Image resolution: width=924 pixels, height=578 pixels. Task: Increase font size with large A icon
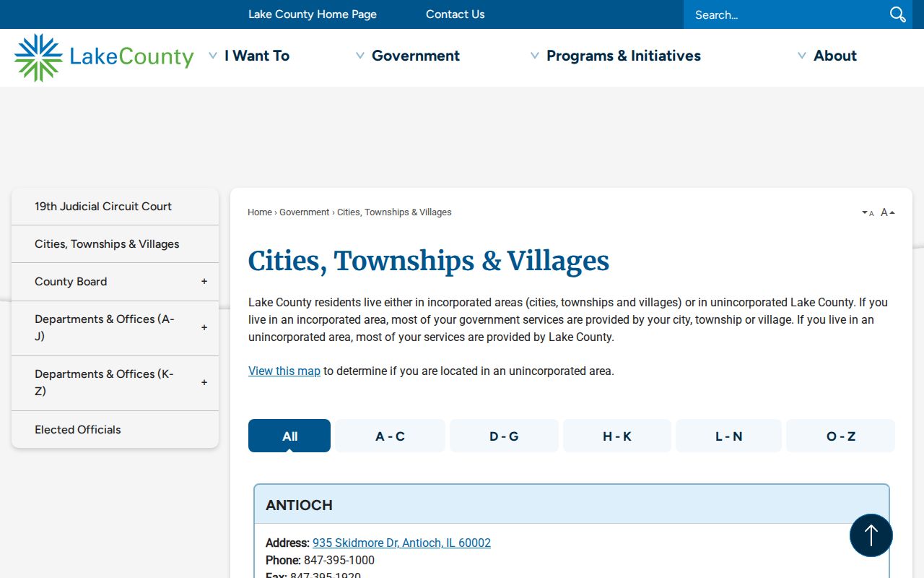pos(888,212)
